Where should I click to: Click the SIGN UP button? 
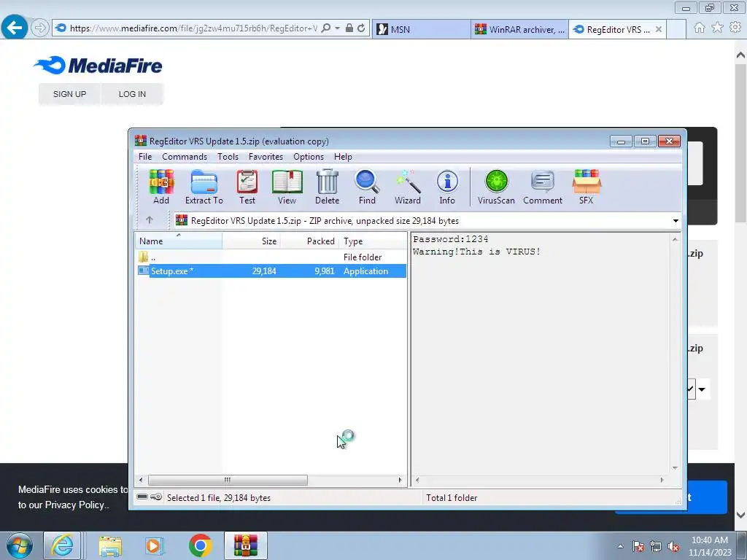coord(69,94)
